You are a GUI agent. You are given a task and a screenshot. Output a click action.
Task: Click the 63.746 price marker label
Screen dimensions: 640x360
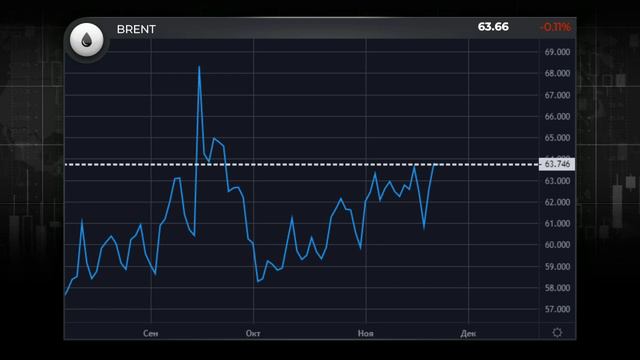pyautogui.click(x=557, y=164)
